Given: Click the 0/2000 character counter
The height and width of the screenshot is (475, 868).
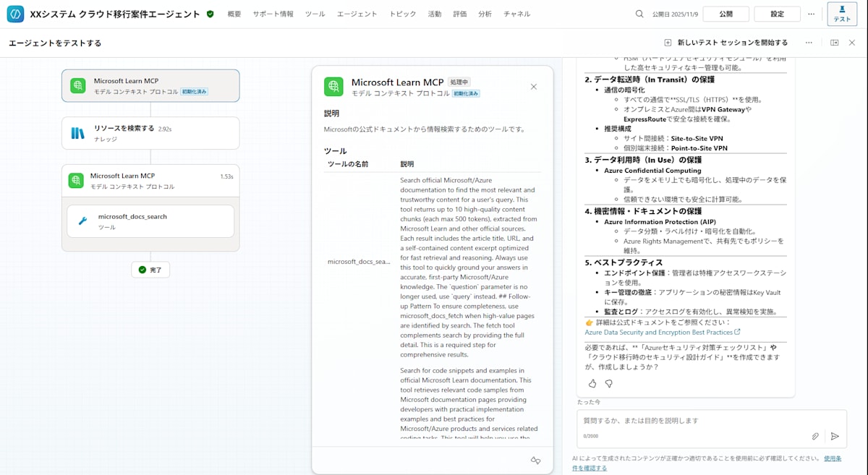Looking at the screenshot, I should coord(591,436).
